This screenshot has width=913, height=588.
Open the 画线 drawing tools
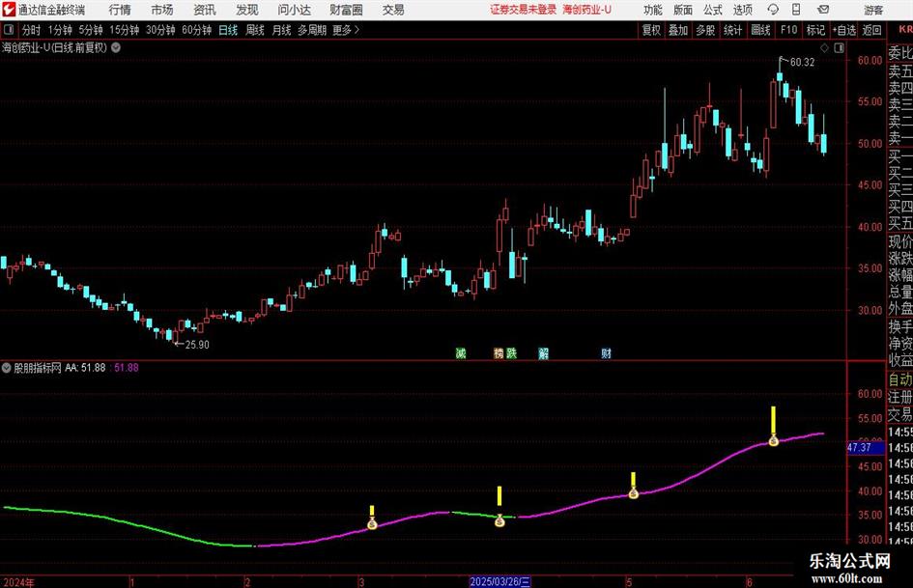tap(760, 30)
